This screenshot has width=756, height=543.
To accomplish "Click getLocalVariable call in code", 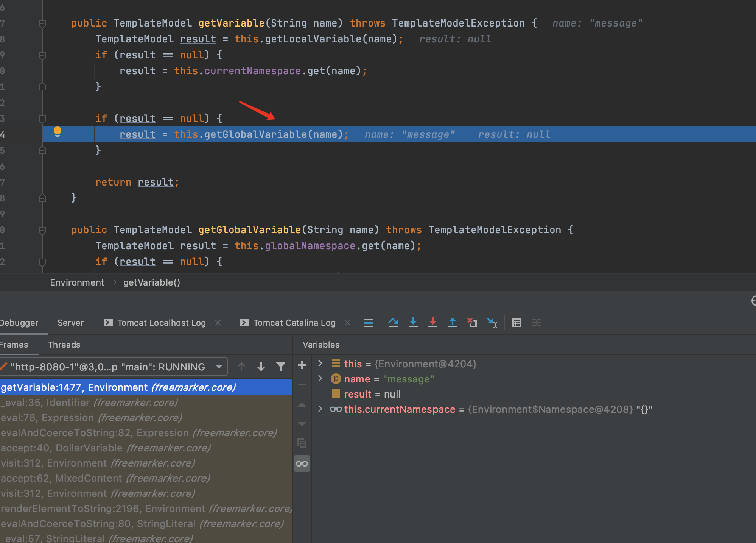I will (x=313, y=39).
